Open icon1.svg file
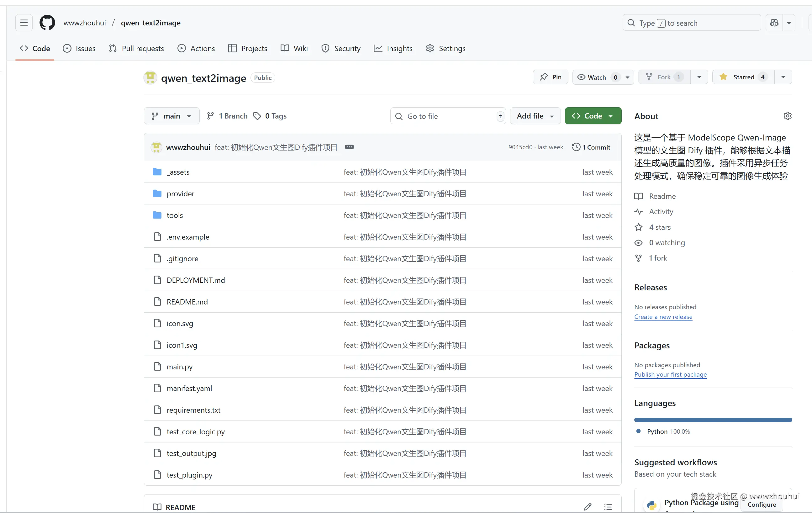 click(x=182, y=345)
